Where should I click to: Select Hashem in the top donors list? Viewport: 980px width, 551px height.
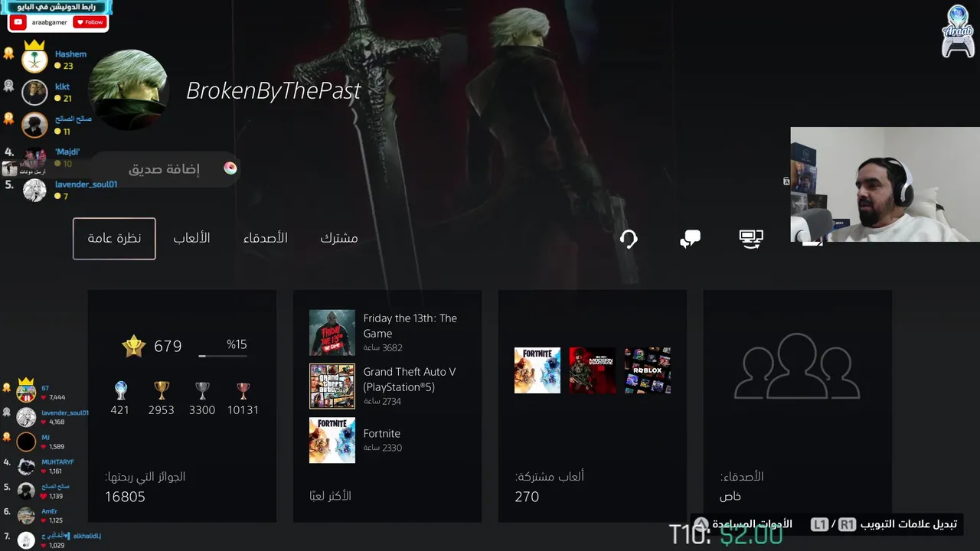tap(70, 54)
